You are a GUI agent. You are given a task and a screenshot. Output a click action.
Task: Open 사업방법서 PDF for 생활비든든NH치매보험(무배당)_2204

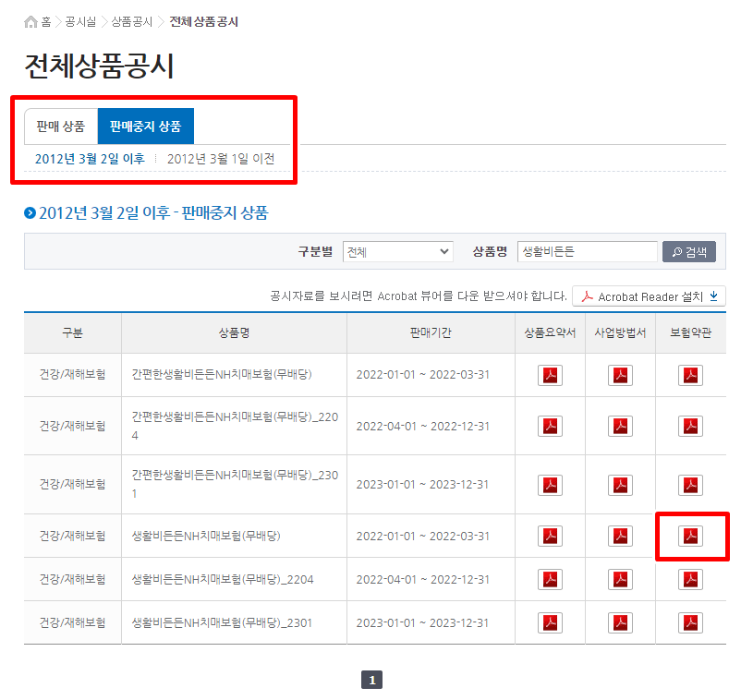click(620, 580)
